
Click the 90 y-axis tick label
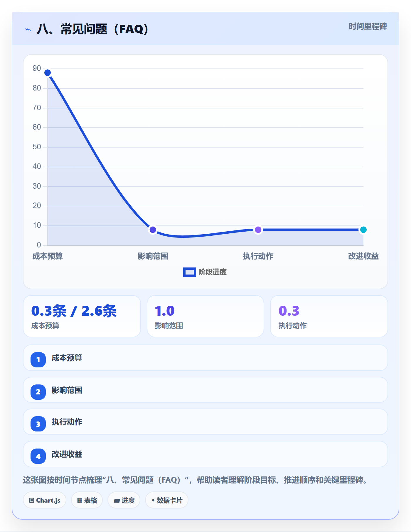click(x=37, y=68)
